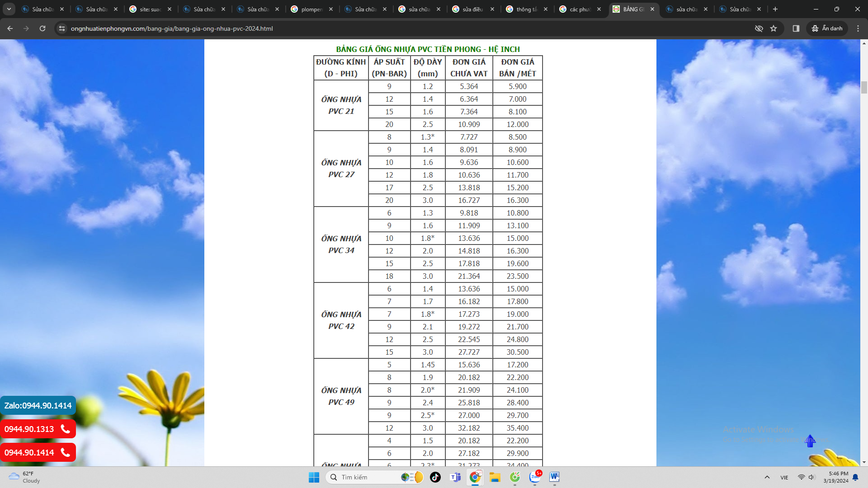Open the weather widget showing 62°F Cloudy
The height and width of the screenshot is (488, 868).
(x=25, y=477)
